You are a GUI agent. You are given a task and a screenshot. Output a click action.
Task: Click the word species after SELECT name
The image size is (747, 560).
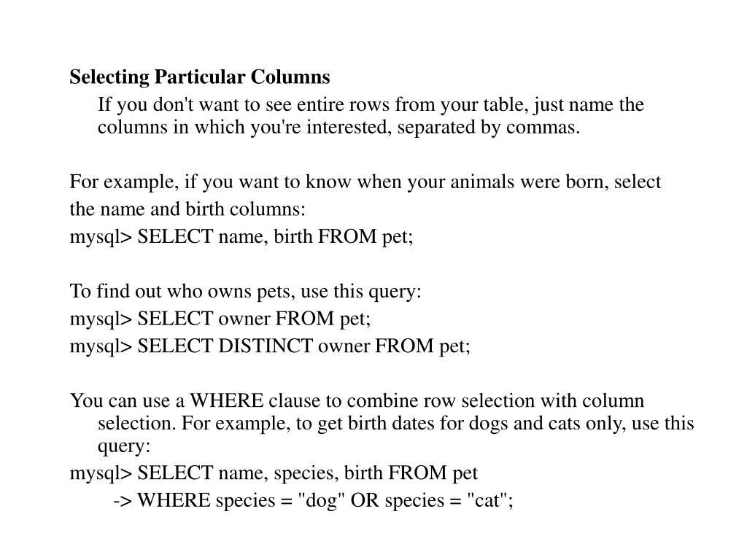tap(306, 474)
